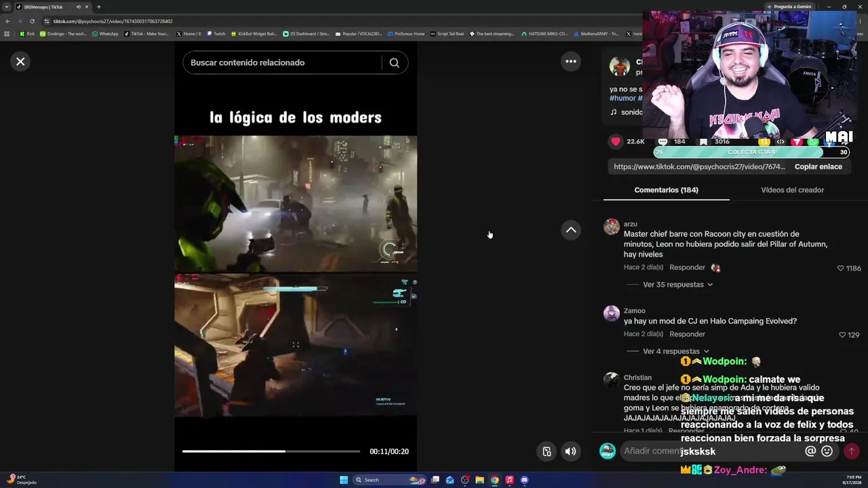
Task: Switch to the 'Videos del creador' tab
Action: coord(792,190)
